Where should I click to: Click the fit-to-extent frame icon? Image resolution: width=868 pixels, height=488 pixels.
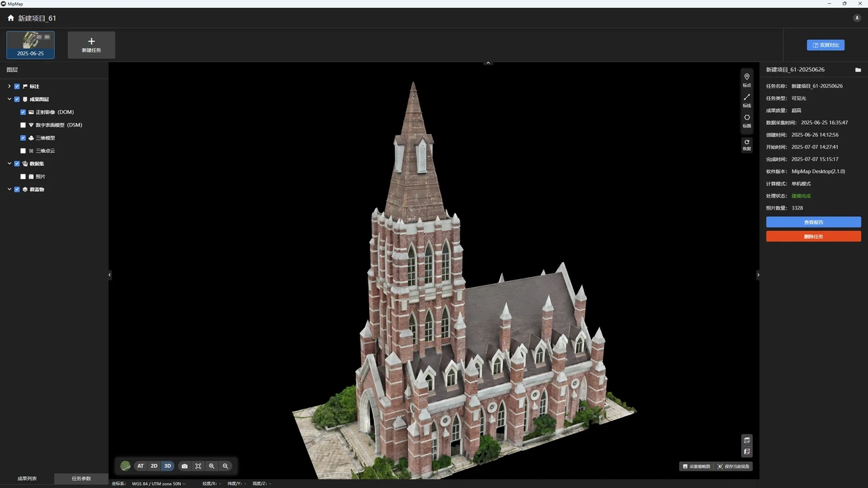198,466
